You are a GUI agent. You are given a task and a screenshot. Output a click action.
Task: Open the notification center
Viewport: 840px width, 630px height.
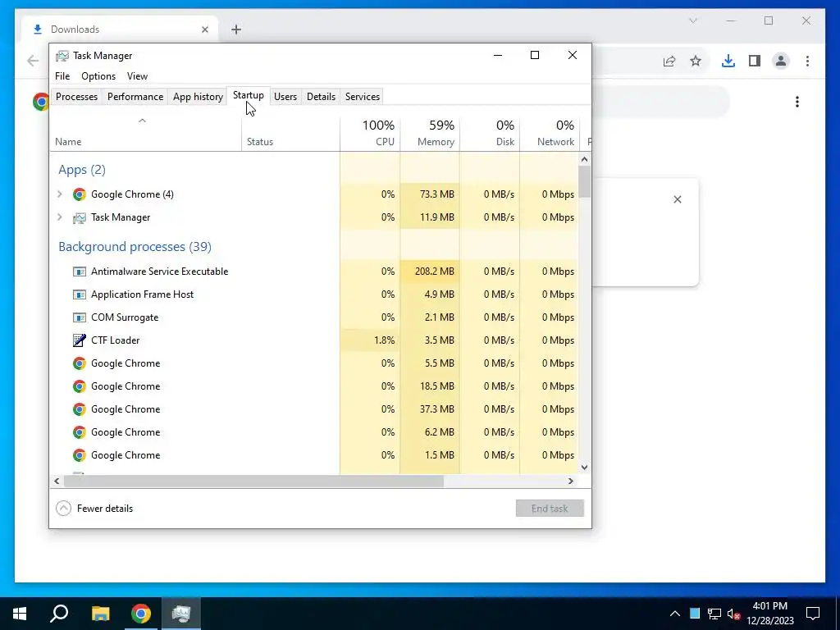click(x=813, y=614)
